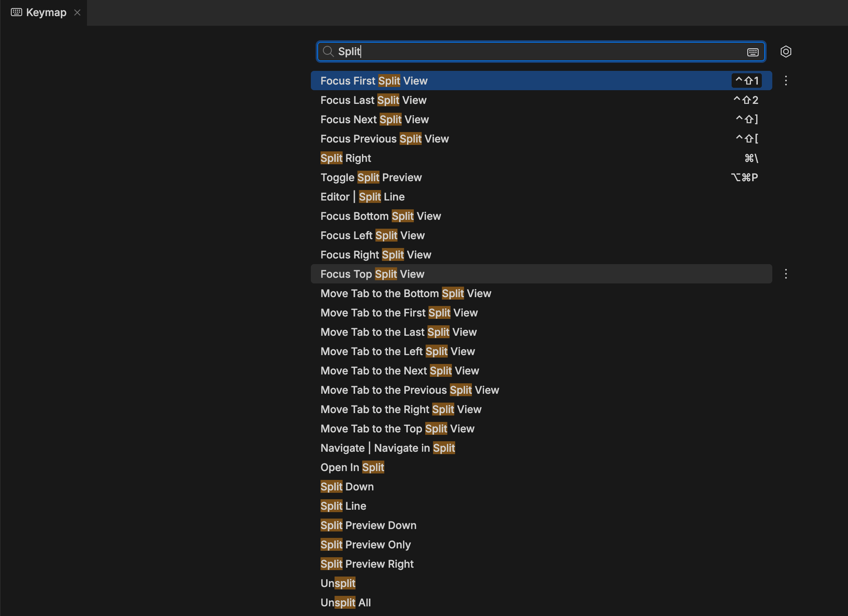The height and width of the screenshot is (616, 848).
Task: Click the ⌘\ shortcut badge next to Split Right
Action: coord(751,158)
